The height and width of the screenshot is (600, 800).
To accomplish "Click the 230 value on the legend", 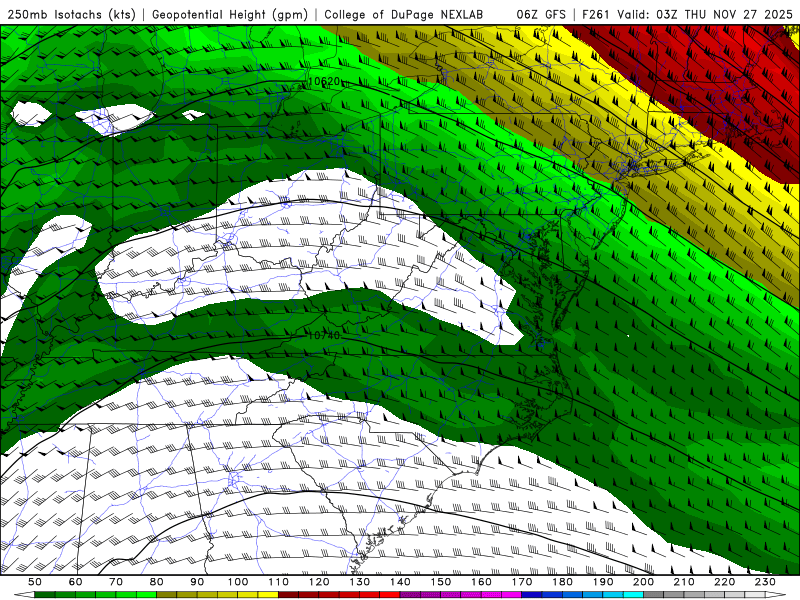I will coord(765,582).
